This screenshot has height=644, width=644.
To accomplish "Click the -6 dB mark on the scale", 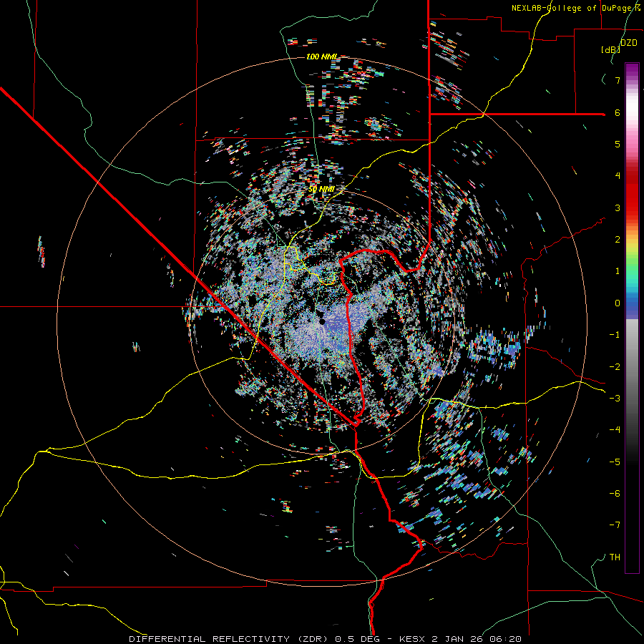I will click(615, 494).
